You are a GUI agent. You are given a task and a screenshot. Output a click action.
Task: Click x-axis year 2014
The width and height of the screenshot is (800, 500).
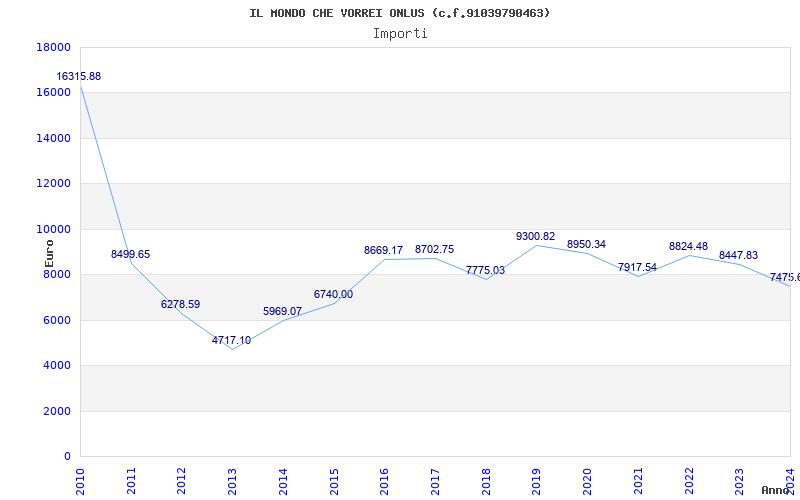(283, 481)
